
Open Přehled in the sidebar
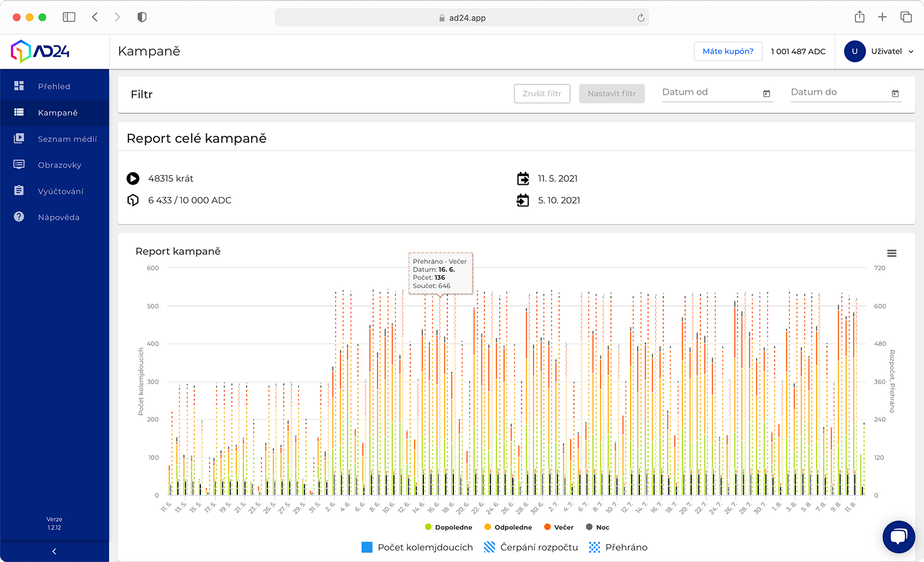coord(54,86)
